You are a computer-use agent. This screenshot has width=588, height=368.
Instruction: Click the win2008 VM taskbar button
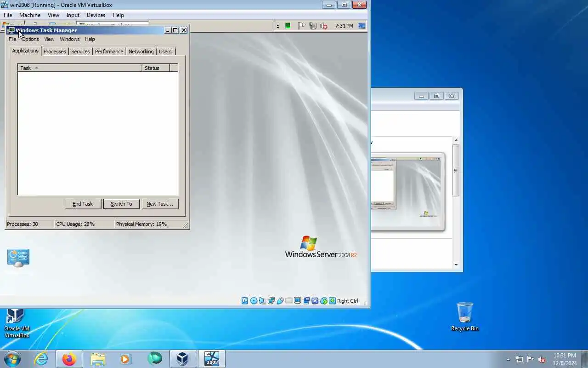coord(212,359)
